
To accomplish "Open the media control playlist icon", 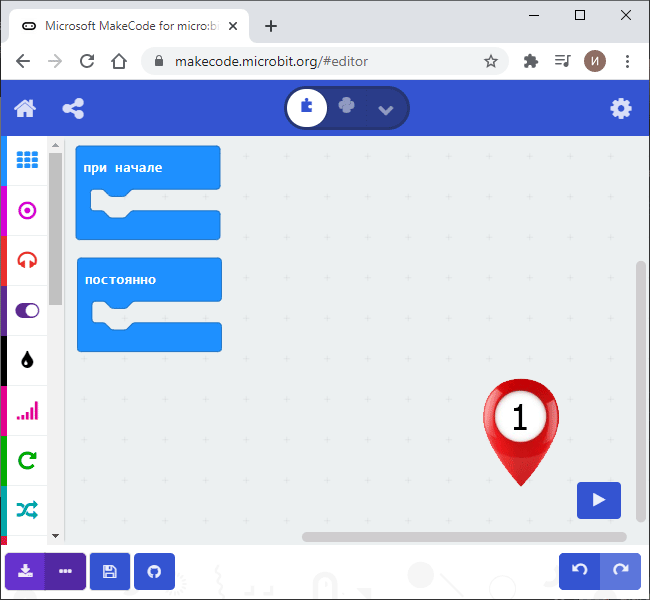I will [x=563, y=61].
